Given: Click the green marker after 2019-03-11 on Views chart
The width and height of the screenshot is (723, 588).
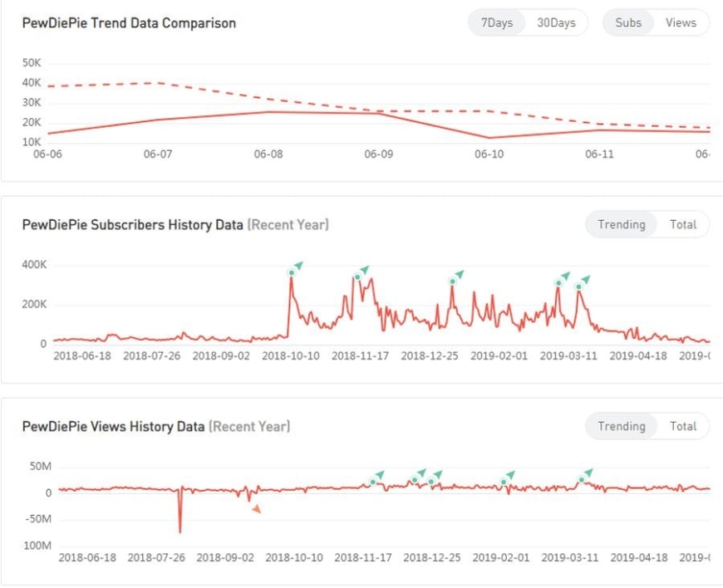Looking at the screenshot, I should [x=582, y=480].
